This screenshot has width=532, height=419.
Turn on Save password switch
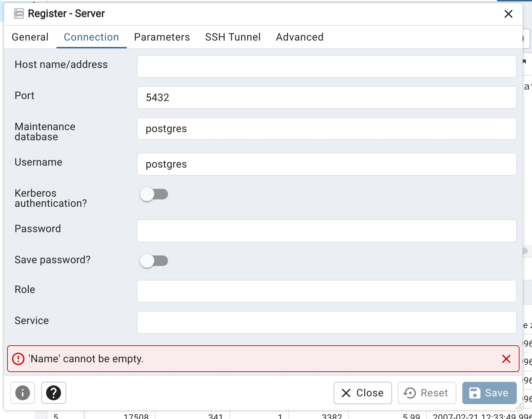(154, 261)
